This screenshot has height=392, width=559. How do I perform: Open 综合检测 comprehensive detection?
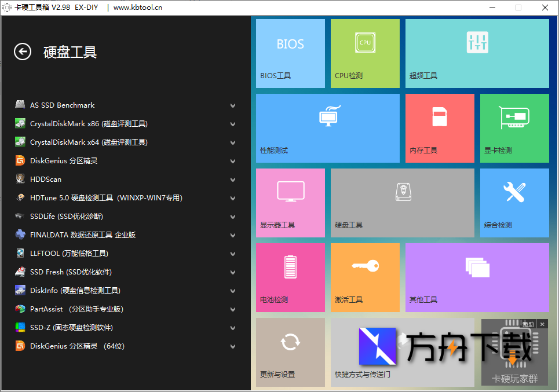tap(514, 203)
